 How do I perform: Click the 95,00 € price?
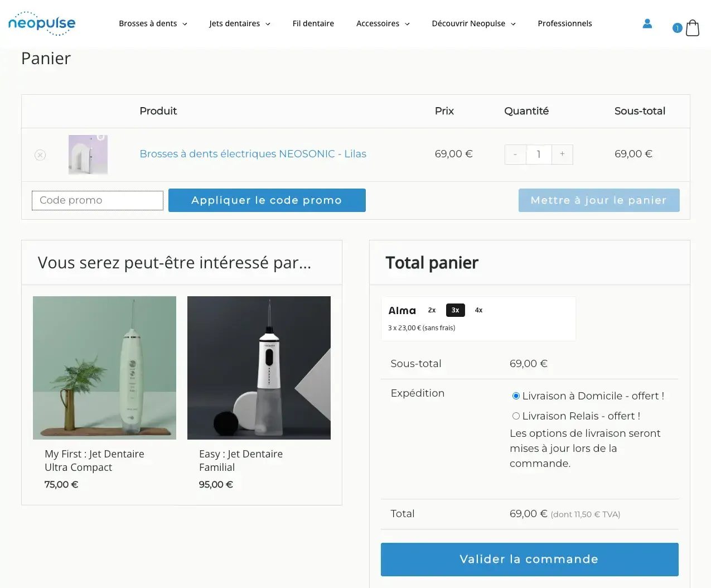pyautogui.click(x=216, y=485)
